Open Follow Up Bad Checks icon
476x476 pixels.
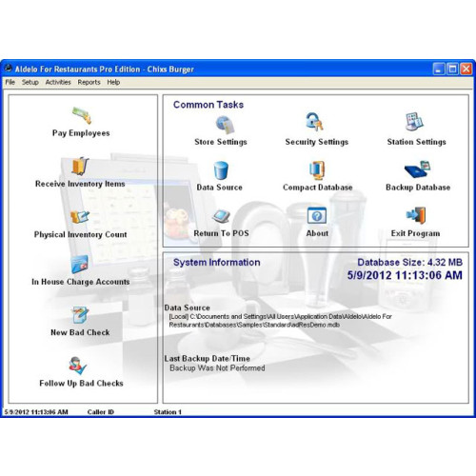click(x=78, y=366)
